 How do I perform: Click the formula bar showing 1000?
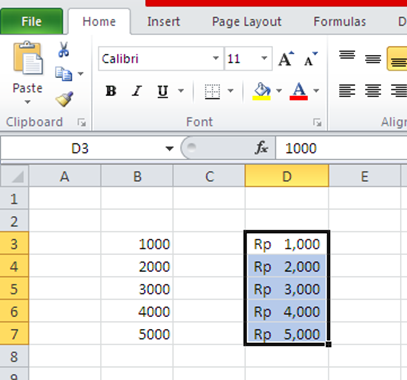pyautogui.click(x=342, y=148)
